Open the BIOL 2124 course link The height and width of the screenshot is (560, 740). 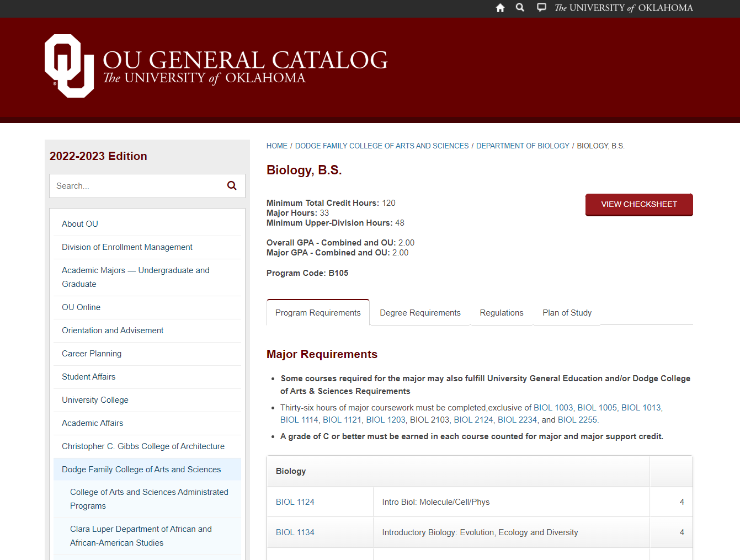click(473, 420)
